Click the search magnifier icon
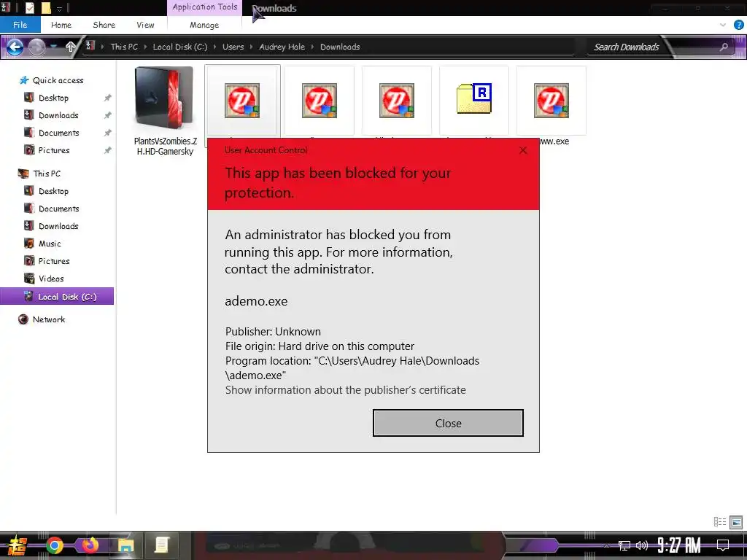This screenshot has width=747, height=560. click(x=724, y=47)
